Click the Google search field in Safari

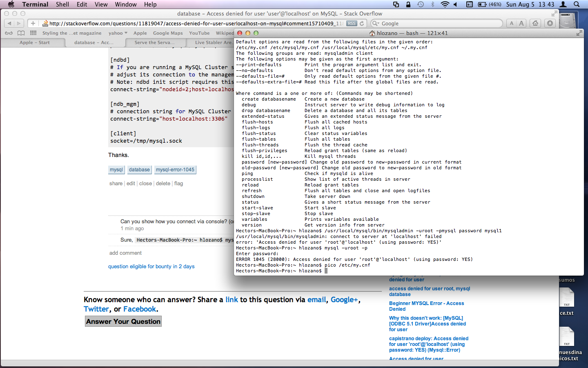(436, 23)
